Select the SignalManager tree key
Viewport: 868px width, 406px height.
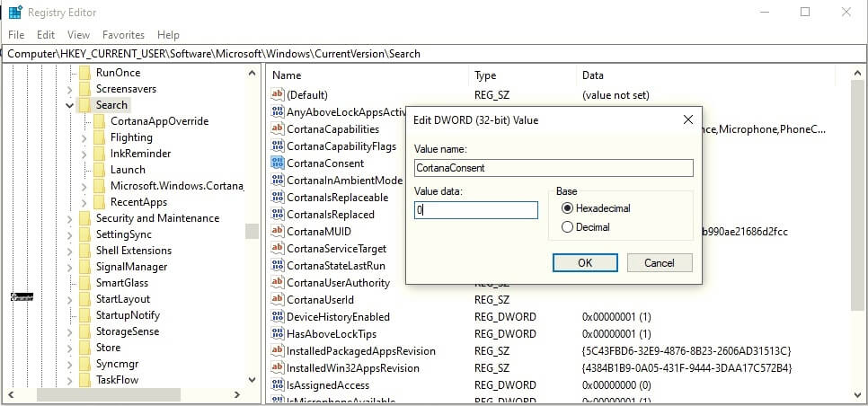tap(131, 267)
